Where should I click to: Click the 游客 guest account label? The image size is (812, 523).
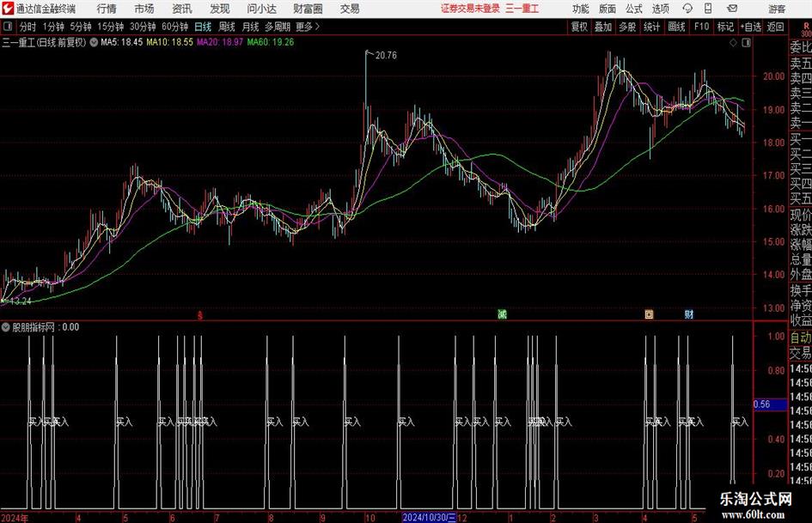(x=777, y=9)
